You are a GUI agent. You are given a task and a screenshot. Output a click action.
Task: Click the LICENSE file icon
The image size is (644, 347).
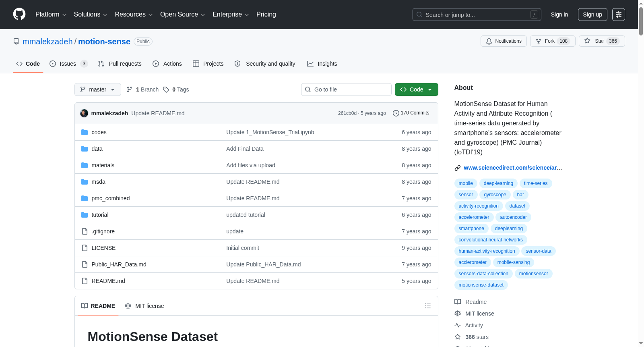[x=85, y=248]
